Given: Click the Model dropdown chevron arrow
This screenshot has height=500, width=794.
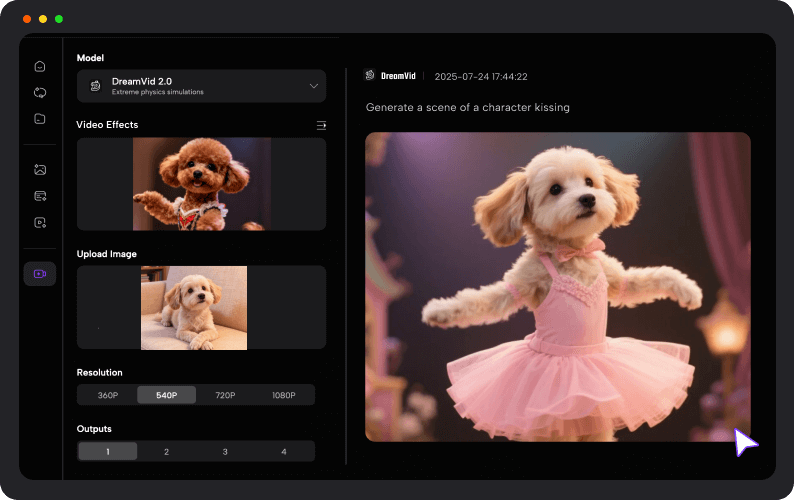Looking at the screenshot, I should 313,87.
